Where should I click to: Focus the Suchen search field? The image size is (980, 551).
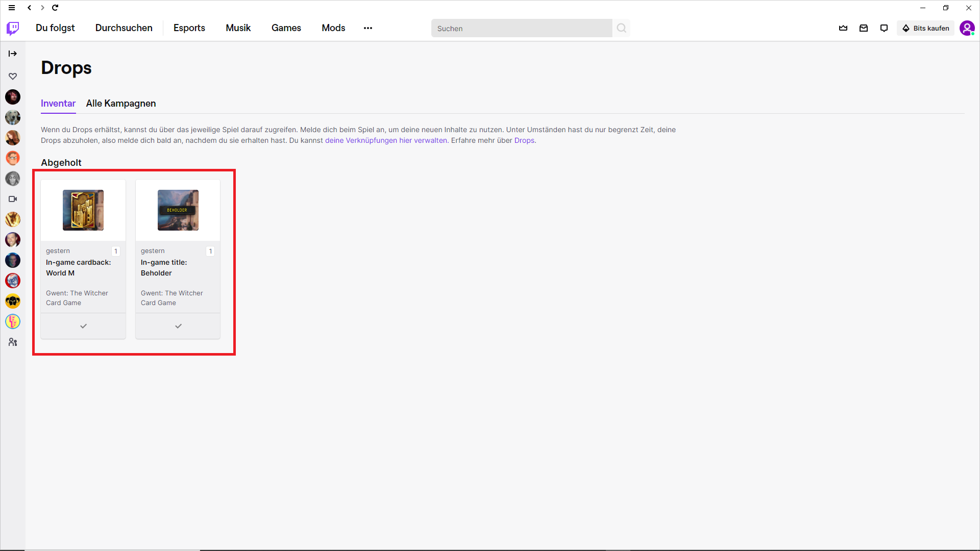(x=522, y=28)
